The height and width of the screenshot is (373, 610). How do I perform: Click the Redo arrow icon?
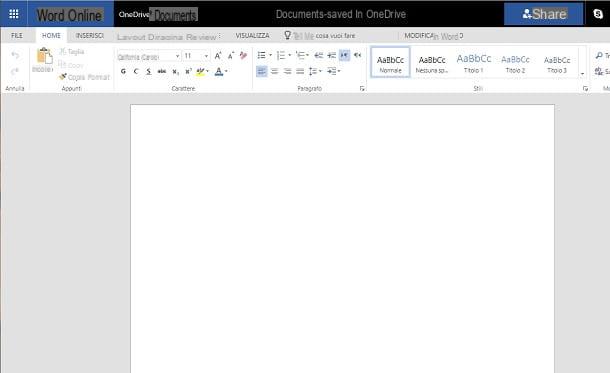pyautogui.click(x=15, y=71)
